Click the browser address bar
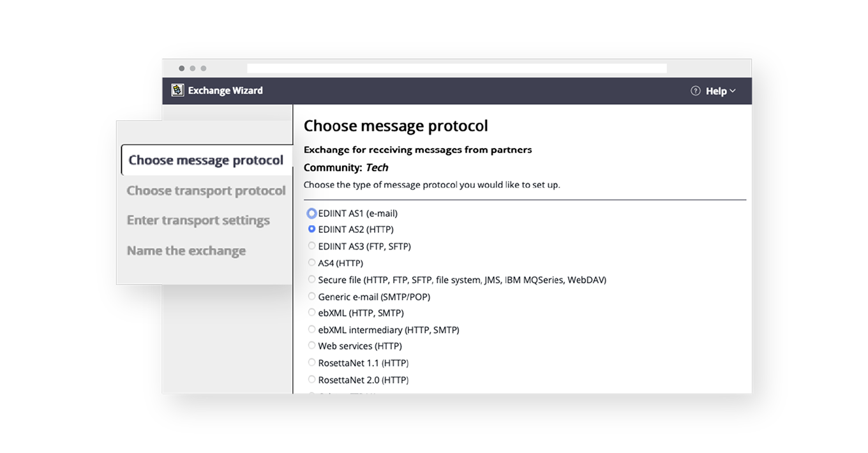Viewport: 868px width, 453px height. coord(456,68)
